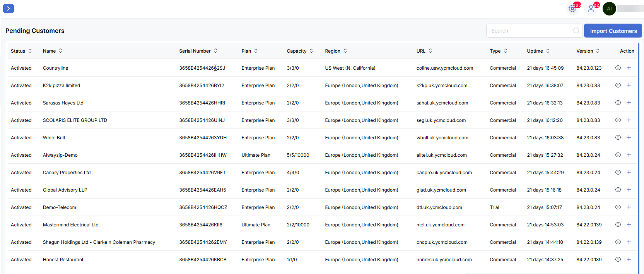Open the user notifications icon showing 22
Screen dimensions: 644x274
pos(591,9)
